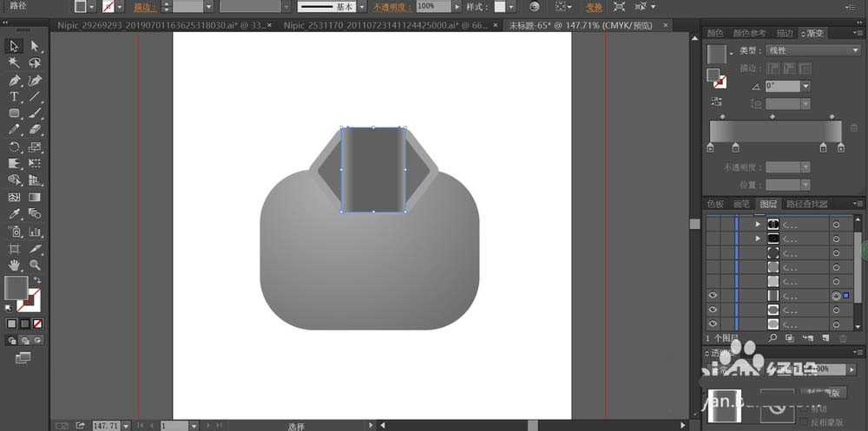
Task: Hide the selected gradient rectangle layer
Action: 712,296
